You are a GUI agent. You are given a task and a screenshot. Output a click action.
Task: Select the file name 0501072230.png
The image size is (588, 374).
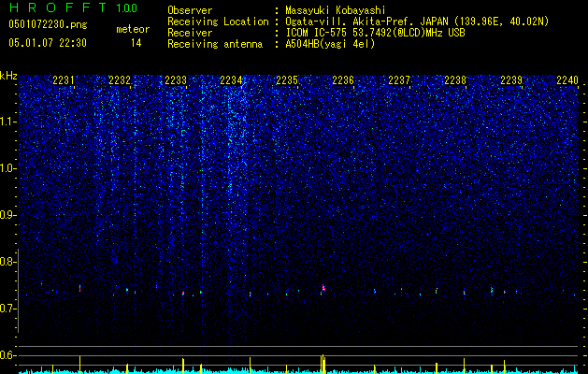pos(48,24)
